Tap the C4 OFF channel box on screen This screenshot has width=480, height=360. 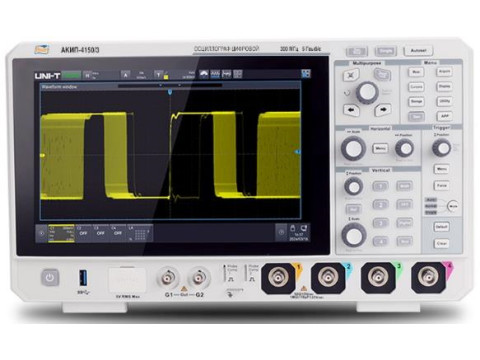click(x=118, y=233)
